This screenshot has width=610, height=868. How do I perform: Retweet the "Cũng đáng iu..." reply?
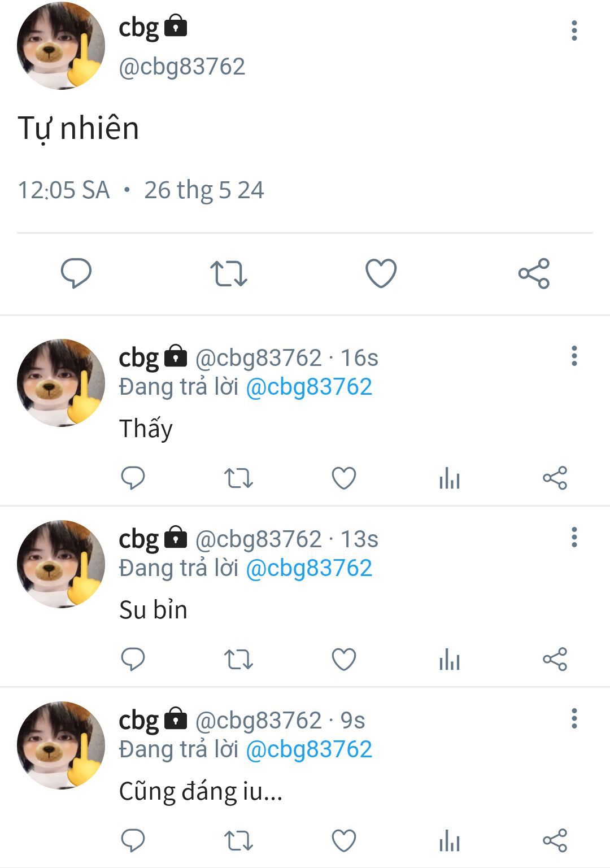(238, 841)
